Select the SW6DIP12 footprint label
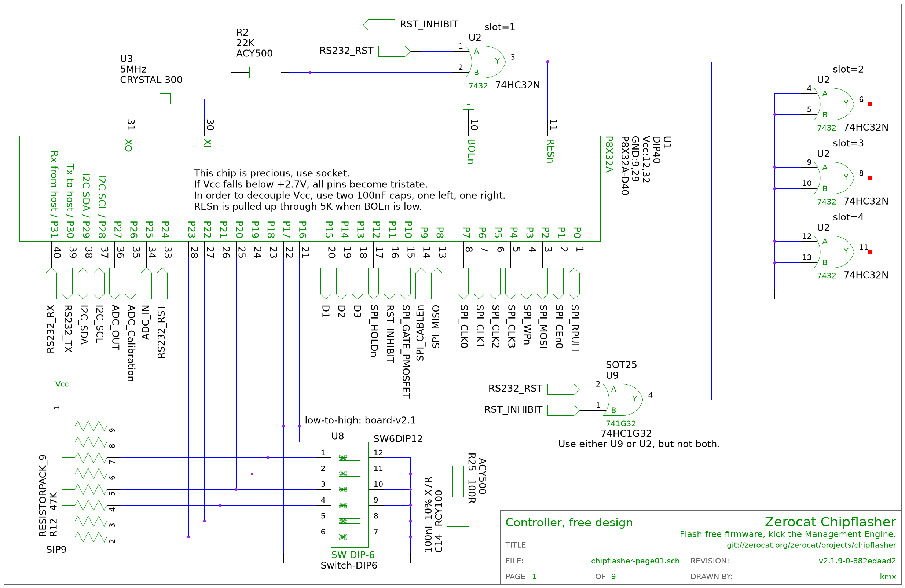This screenshot has height=588, width=905. pos(398,439)
